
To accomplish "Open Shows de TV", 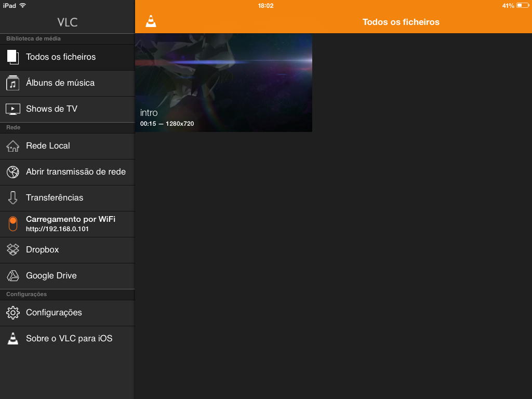I will click(x=67, y=109).
